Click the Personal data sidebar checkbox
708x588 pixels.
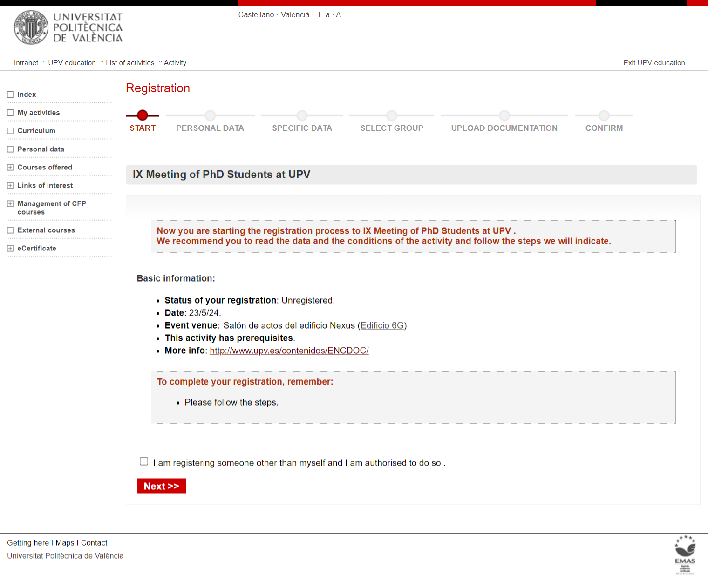(10, 149)
